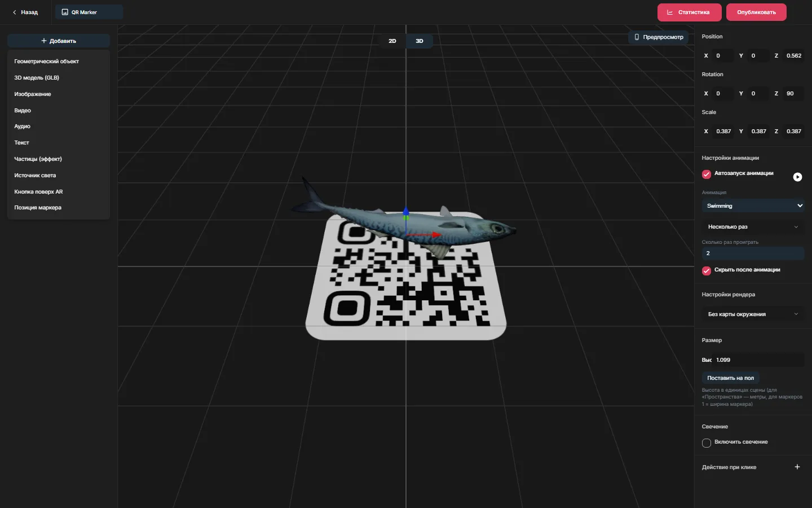Screen dimensions: 812x508
Task: Choose Кнопка поверх AR from the add menu
Action: (x=59, y=192)
